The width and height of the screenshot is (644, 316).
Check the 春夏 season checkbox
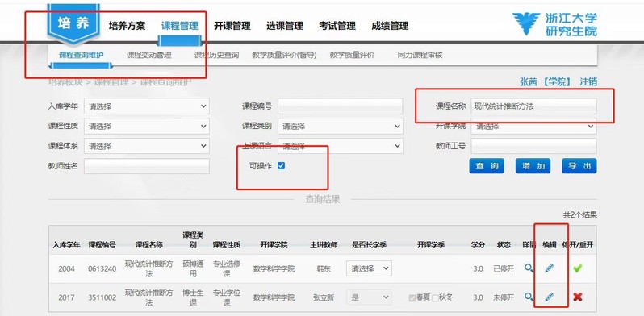click(x=412, y=298)
